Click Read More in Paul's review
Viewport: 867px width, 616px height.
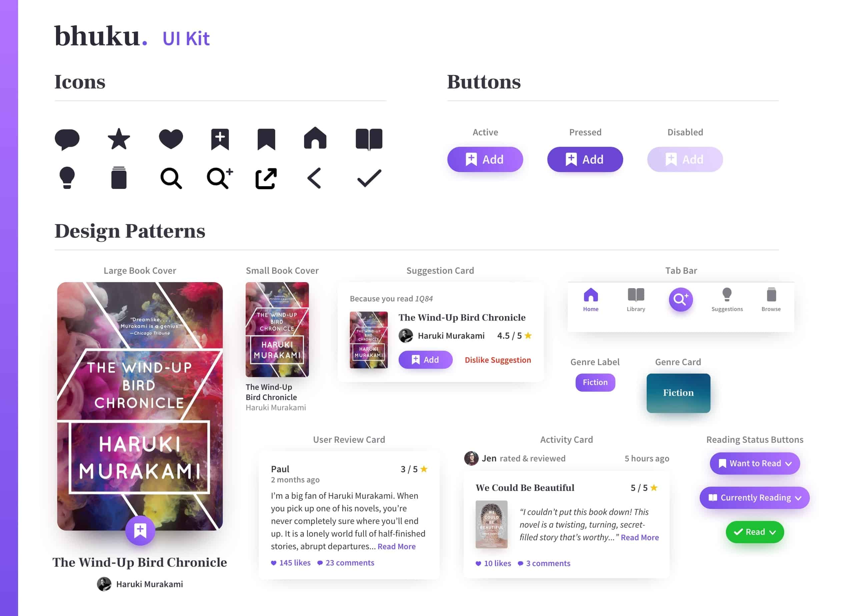396,546
